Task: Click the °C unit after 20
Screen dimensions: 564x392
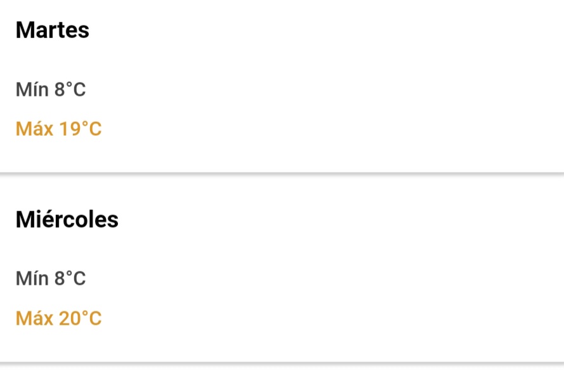Action: coord(92,318)
